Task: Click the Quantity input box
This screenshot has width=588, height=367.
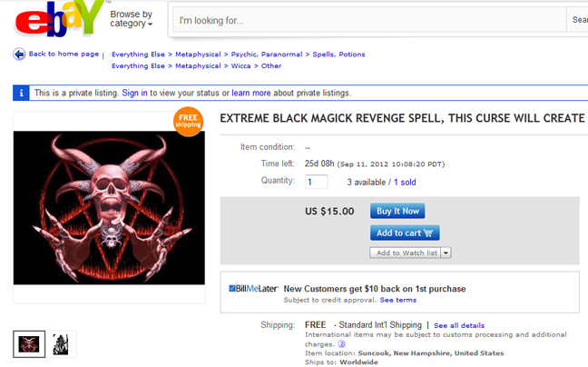Action: [x=316, y=182]
